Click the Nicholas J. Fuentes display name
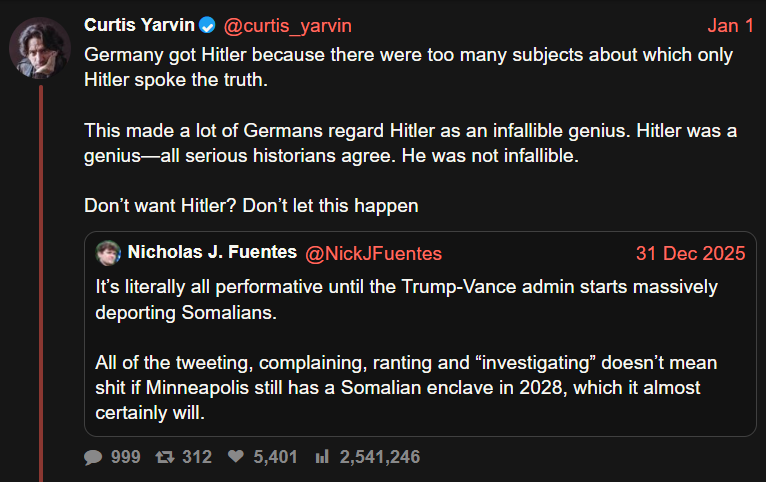766x482 pixels. [x=212, y=253]
